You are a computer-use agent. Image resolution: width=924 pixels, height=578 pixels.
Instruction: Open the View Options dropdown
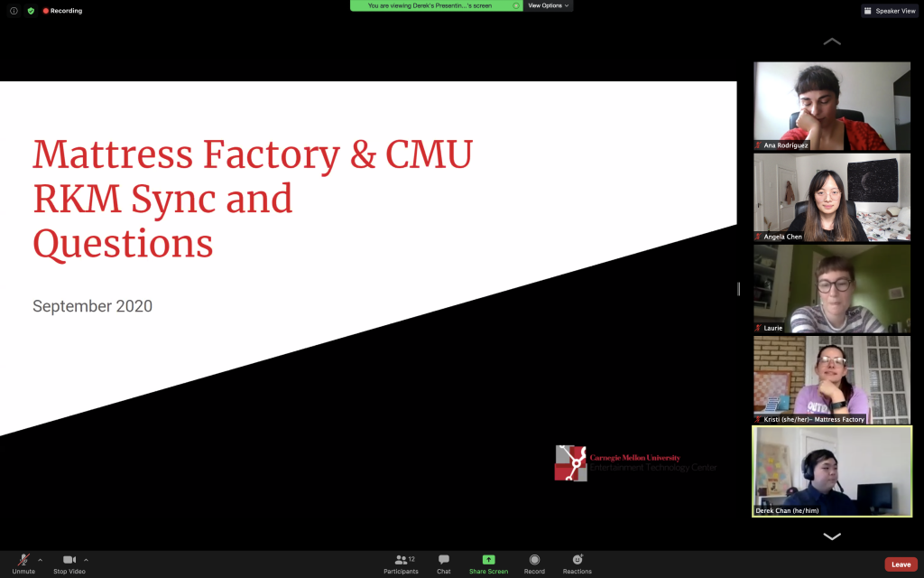click(548, 5)
